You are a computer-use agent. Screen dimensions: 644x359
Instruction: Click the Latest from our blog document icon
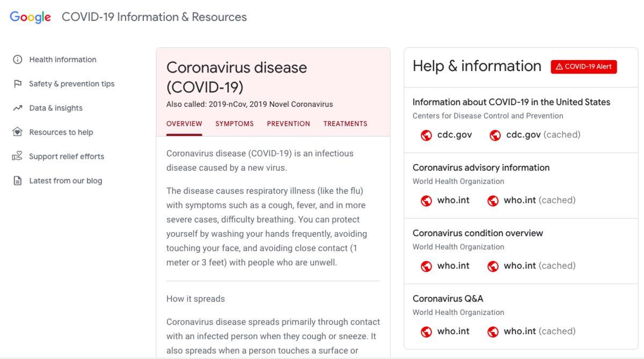(x=18, y=180)
